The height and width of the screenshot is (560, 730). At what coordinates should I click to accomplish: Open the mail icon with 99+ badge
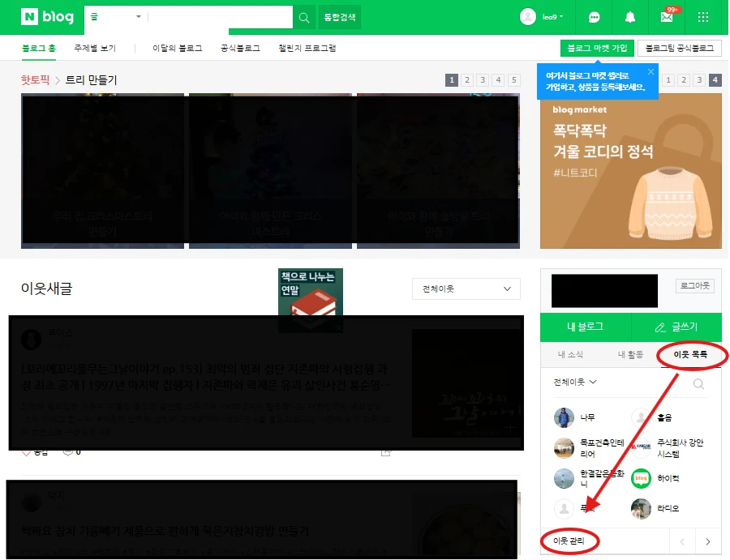pyautogui.click(x=668, y=16)
